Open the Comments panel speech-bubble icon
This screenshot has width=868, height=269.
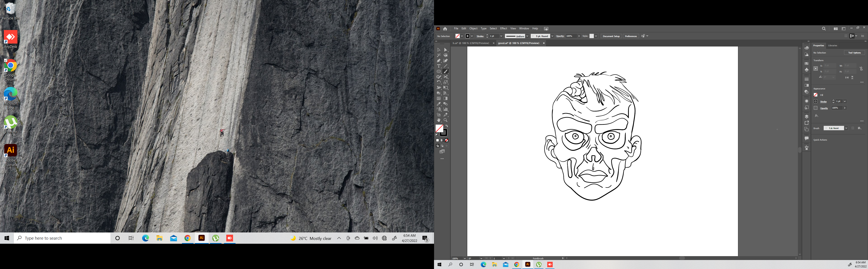[x=807, y=138]
